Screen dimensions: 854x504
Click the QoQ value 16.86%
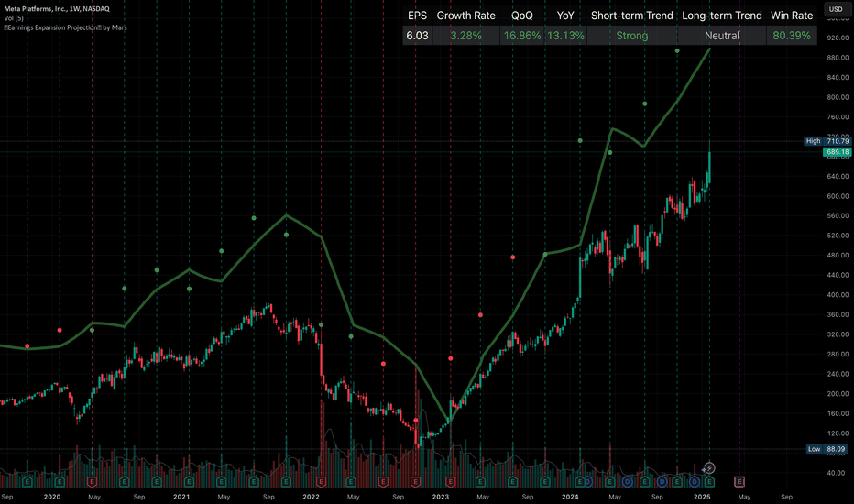tap(521, 36)
